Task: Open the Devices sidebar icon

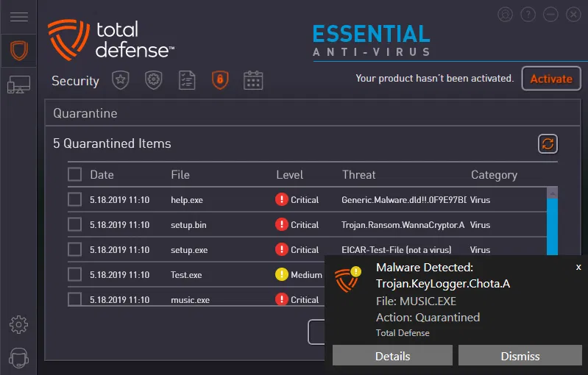Action: [18, 85]
